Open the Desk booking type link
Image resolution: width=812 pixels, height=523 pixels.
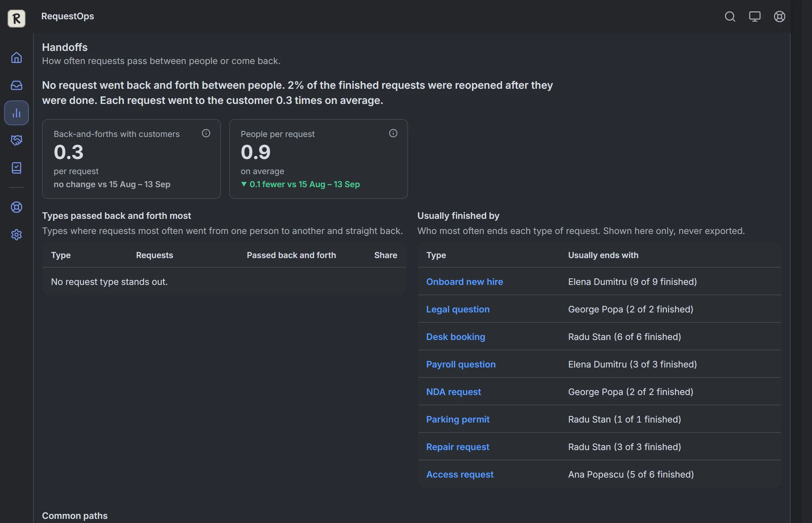456,337
